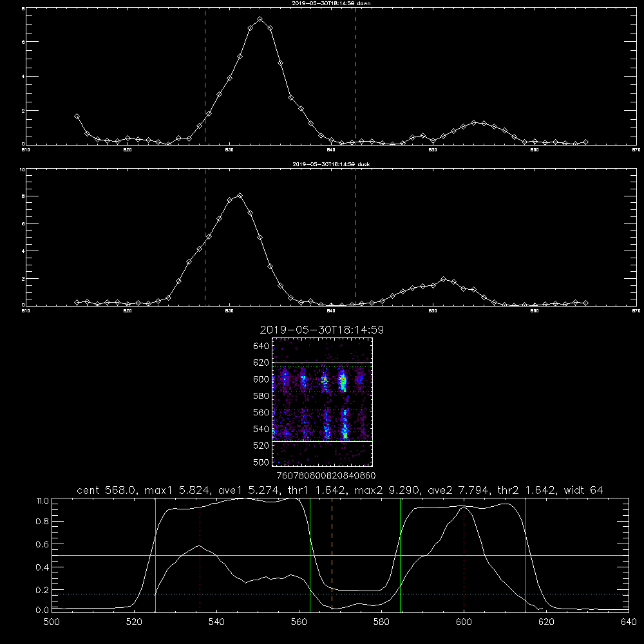Click the green vertical line near 585
The height and width of the screenshot is (644, 644).
[x=400, y=554]
